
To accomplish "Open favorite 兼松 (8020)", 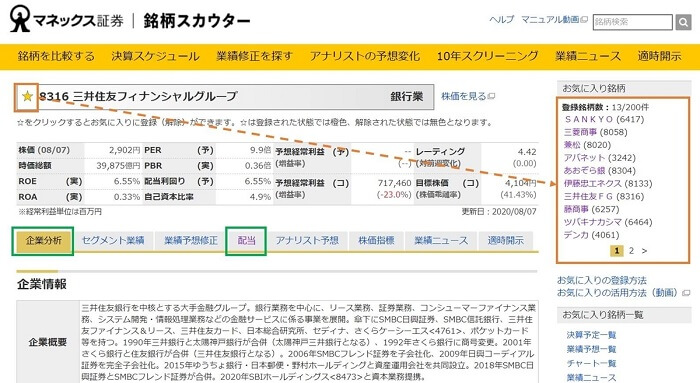I will coord(587,145).
